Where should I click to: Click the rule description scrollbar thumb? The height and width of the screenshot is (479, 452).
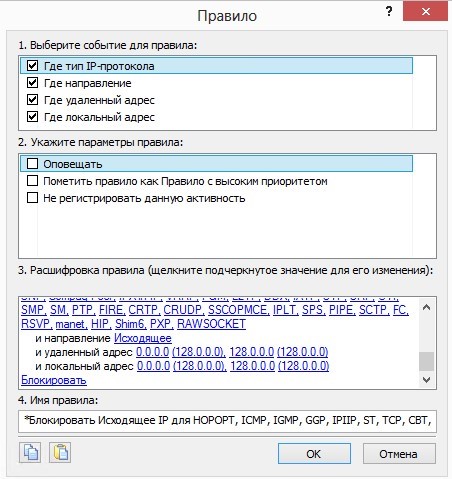[x=426, y=361]
